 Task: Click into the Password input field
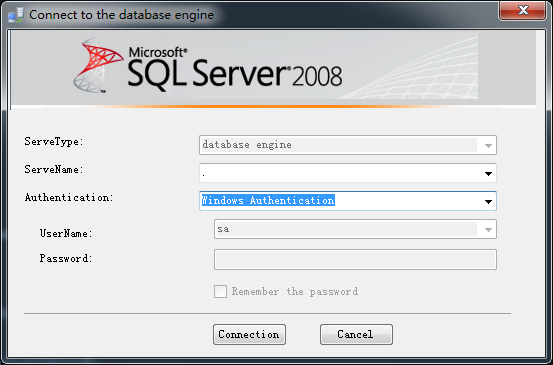click(355, 260)
